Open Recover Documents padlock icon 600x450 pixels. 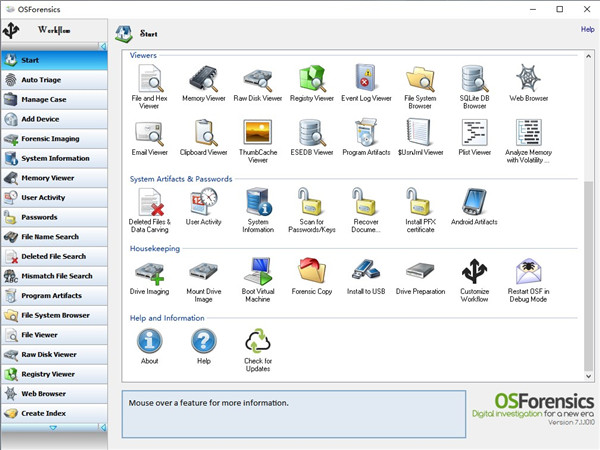[366, 202]
